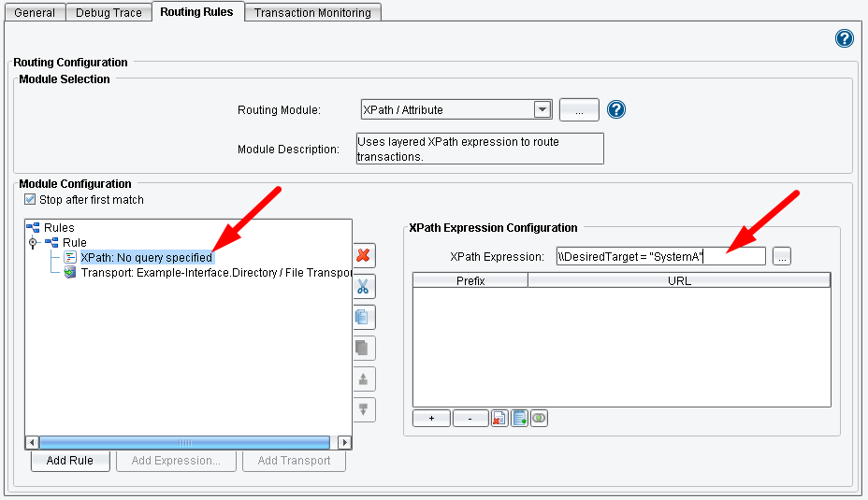Click the Add Rule button
This screenshot has height=500, width=868.
click(x=70, y=461)
